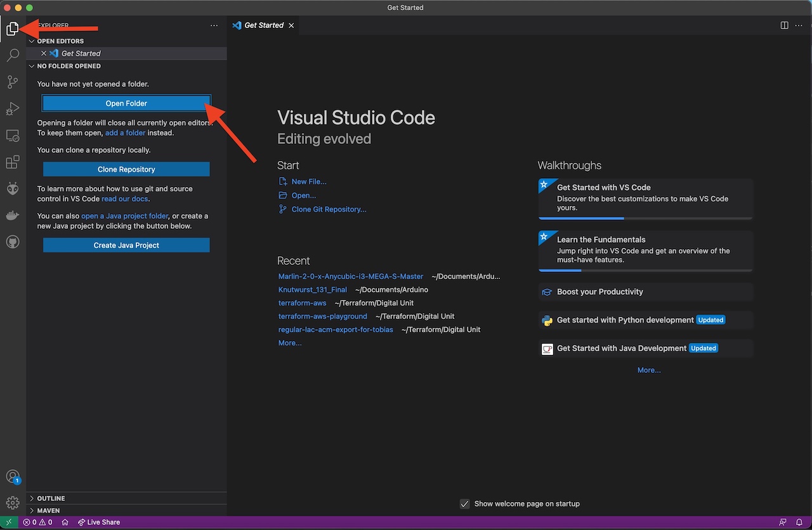Open the PlatformIO alien-head icon
The width and height of the screenshot is (812, 530).
pyautogui.click(x=13, y=189)
